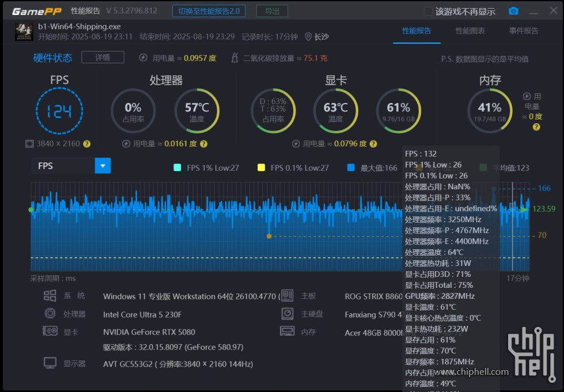Screen dimensions: 564x392
Task: Click the Windows system icon next to 系统
Action: click(x=50, y=296)
